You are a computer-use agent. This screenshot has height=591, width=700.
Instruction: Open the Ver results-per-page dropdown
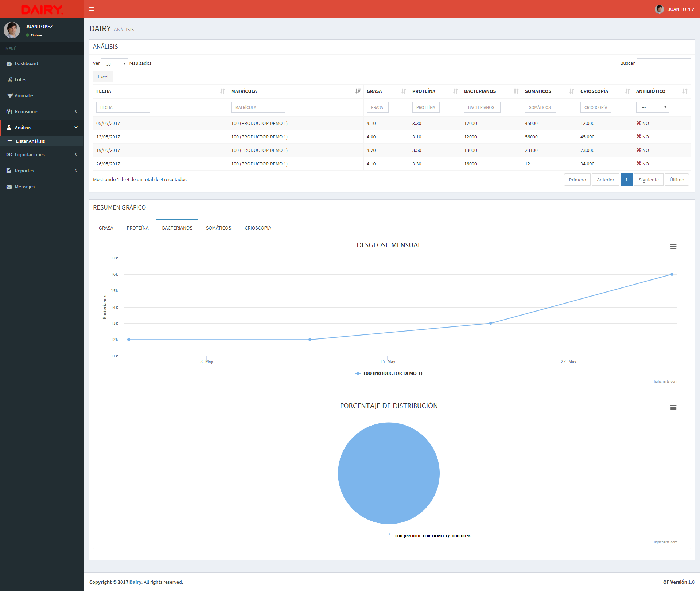coord(114,64)
